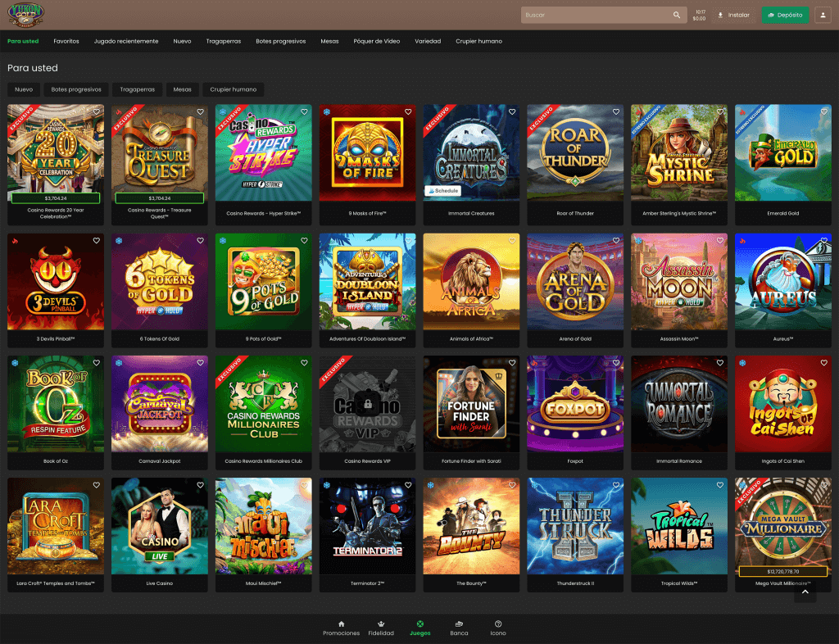Add Immortal Romance to favorites
839x644 pixels.
pos(720,363)
